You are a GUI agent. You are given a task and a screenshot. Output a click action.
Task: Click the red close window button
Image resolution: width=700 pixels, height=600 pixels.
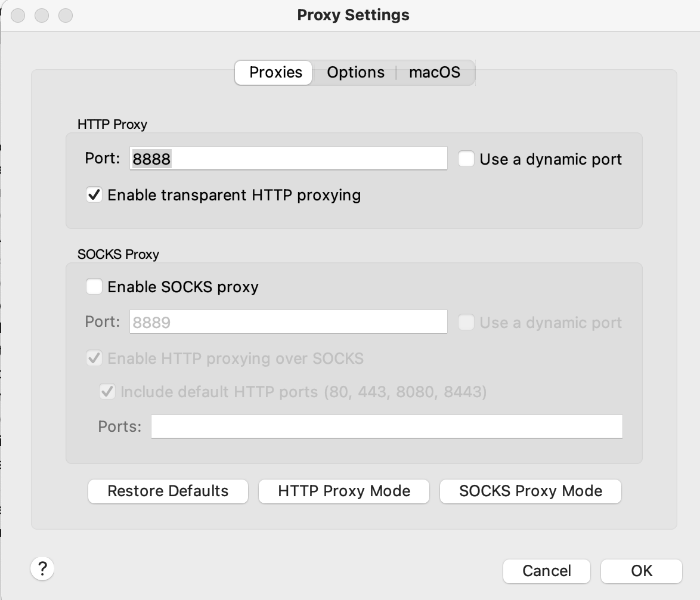(x=18, y=15)
